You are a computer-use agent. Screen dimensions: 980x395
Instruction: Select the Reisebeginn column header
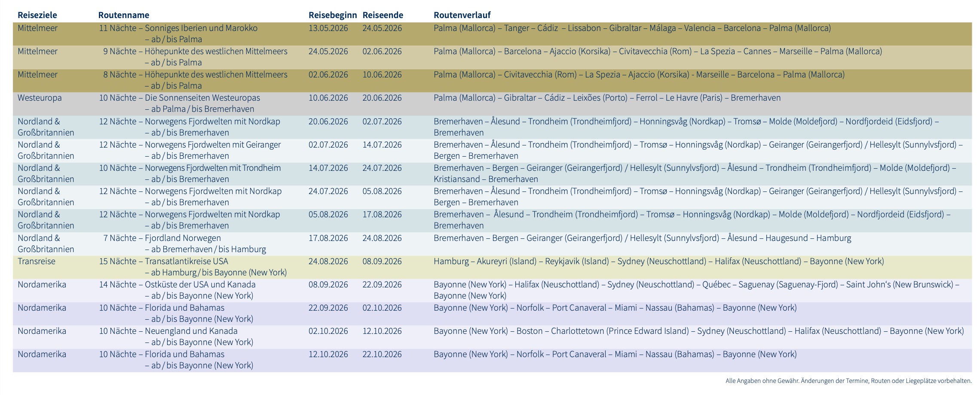point(332,15)
